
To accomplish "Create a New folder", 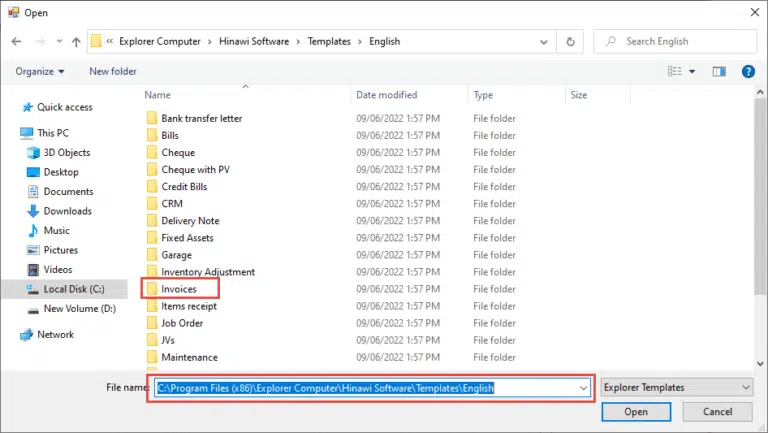I will pos(113,72).
